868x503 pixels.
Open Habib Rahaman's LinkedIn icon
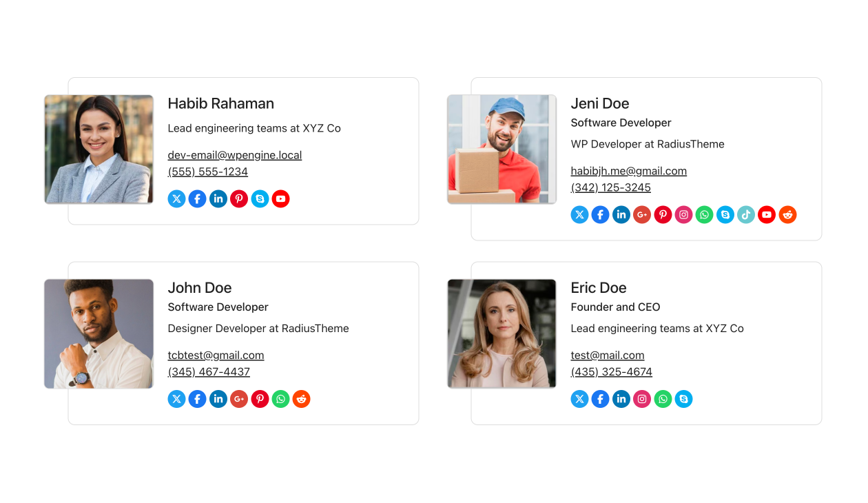(x=218, y=199)
